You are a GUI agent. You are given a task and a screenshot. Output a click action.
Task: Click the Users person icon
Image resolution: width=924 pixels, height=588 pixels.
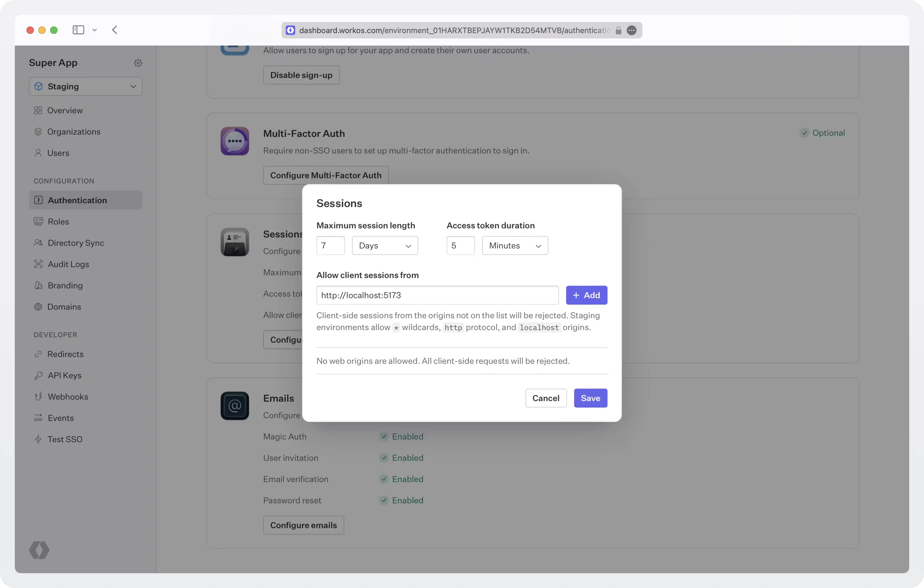click(x=38, y=153)
